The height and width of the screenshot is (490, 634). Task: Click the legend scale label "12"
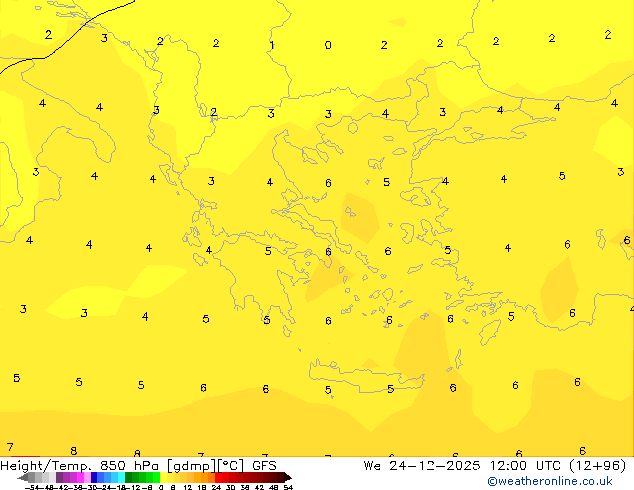[188, 487]
